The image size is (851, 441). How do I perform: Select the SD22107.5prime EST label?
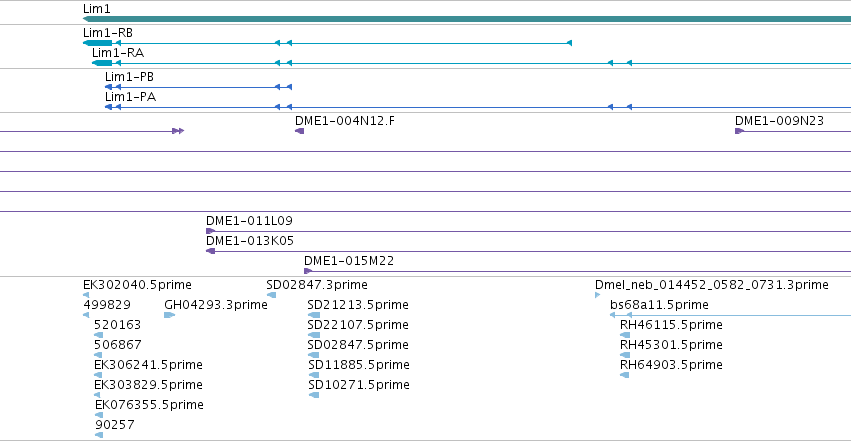point(358,325)
